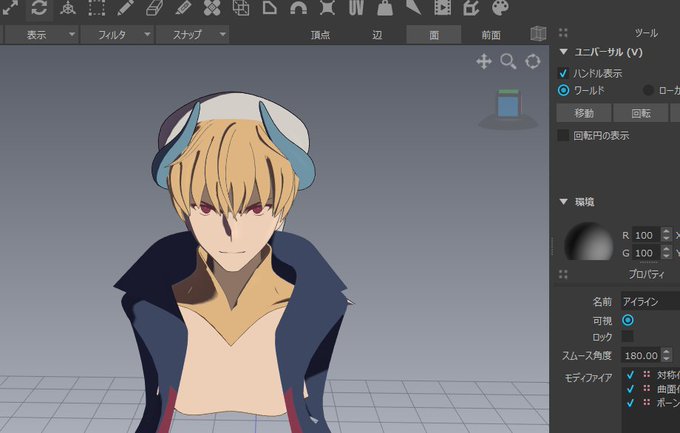Click the スムース角度 field 180.00

[x=641, y=355]
